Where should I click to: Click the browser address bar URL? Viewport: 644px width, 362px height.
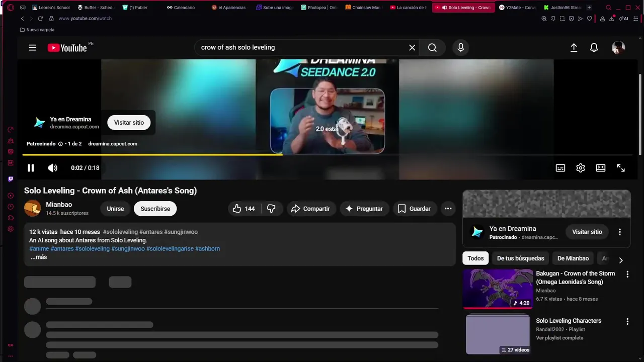[x=85, y=19]
